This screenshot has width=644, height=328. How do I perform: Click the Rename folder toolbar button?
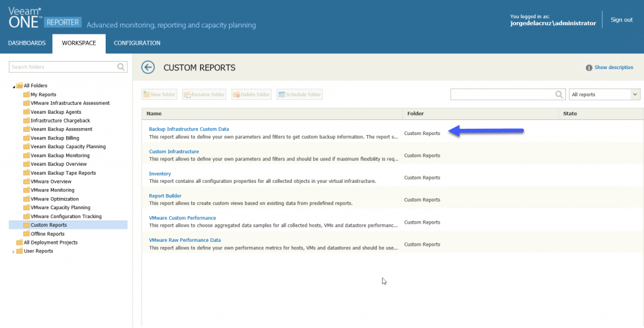(204, 94)
